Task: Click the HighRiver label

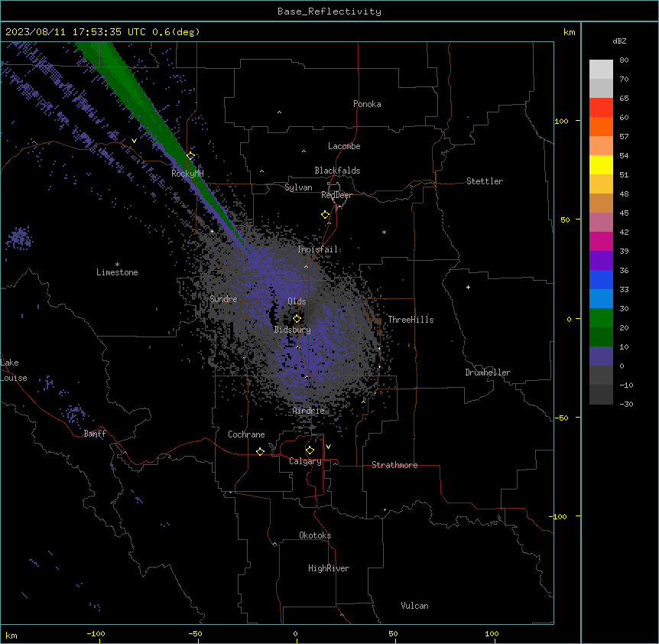Action: click(x=329, y=568)
